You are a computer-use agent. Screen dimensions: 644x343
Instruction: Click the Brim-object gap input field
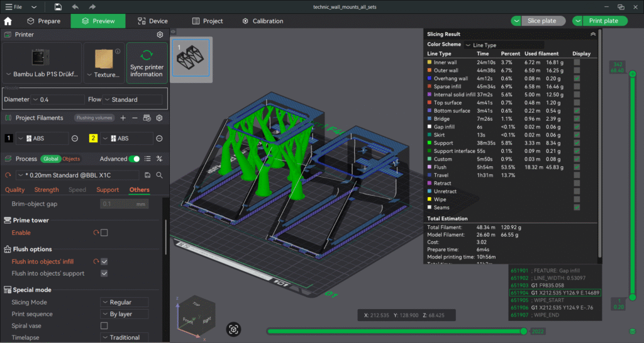pos(124,204)
